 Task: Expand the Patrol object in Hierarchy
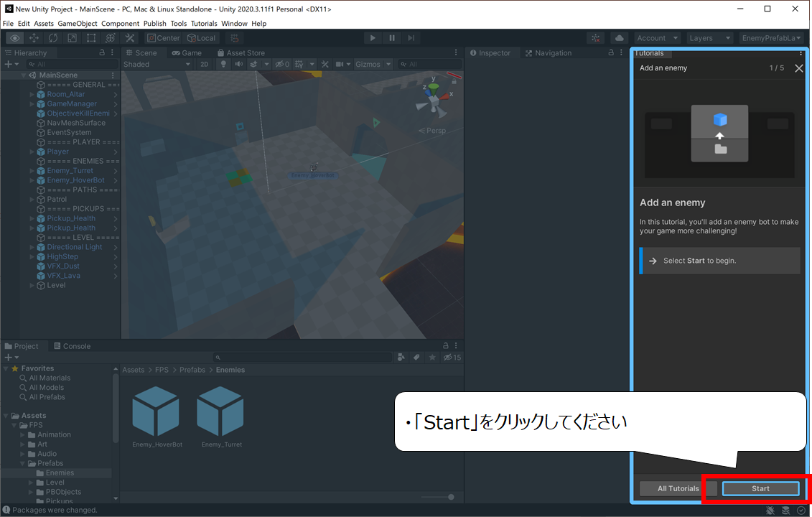32,200
